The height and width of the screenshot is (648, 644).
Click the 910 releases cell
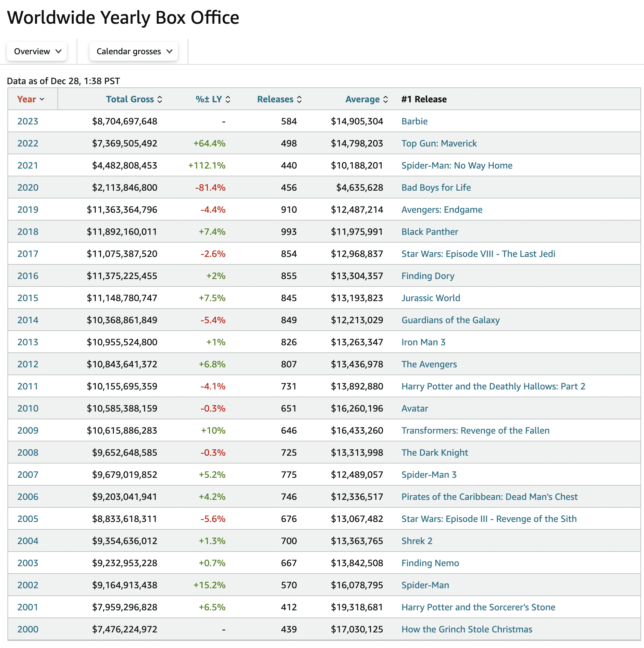point(289,210)
